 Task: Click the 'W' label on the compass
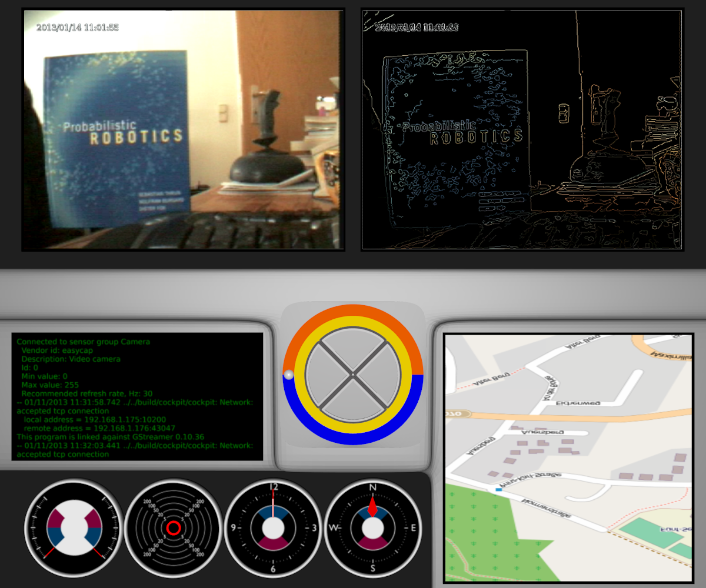[x=332, y=528]
